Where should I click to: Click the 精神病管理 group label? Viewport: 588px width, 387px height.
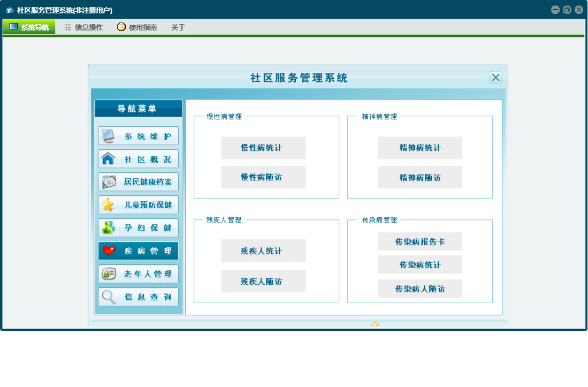click(x=379, y=117)
